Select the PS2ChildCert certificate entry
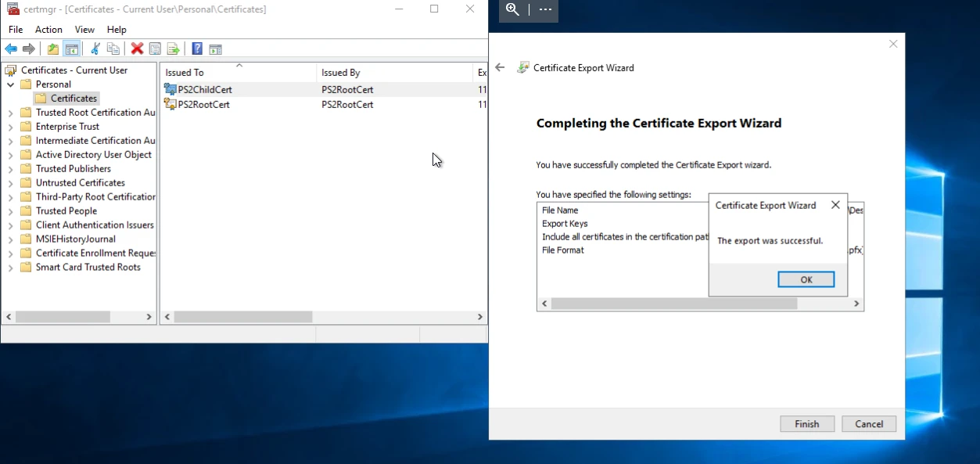Viewport: 980px width, 464px height. tap(204, 89)
